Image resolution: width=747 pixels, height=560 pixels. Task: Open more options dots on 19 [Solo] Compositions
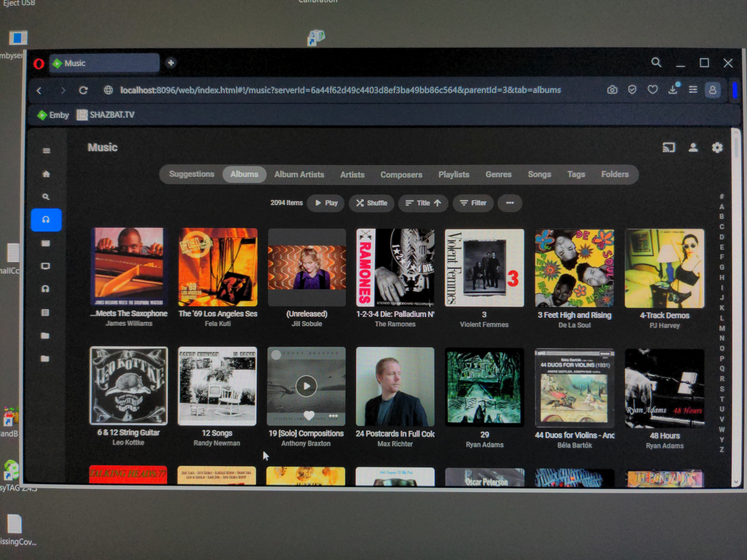tap(333, 416)
